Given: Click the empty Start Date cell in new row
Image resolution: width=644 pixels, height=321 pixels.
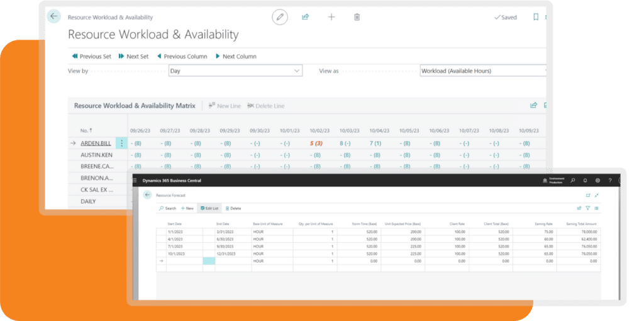Looking at the screenshot, I should (x=184, y=261).
